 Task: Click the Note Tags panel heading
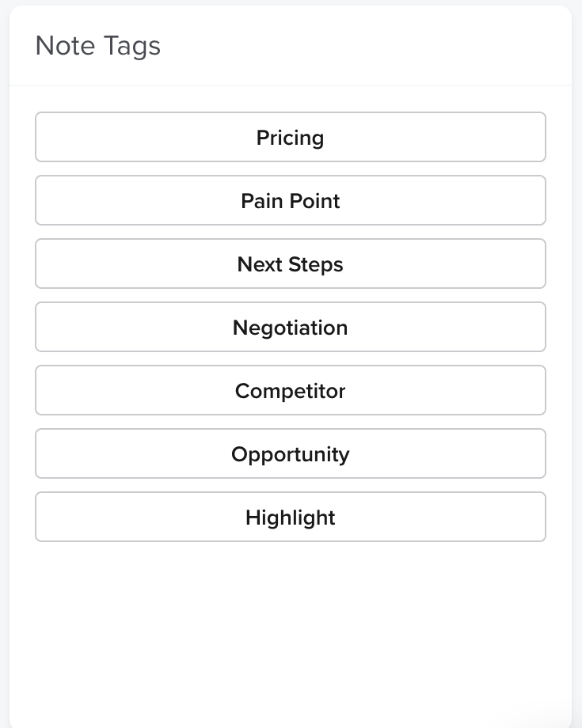click(x=98, y=46)
